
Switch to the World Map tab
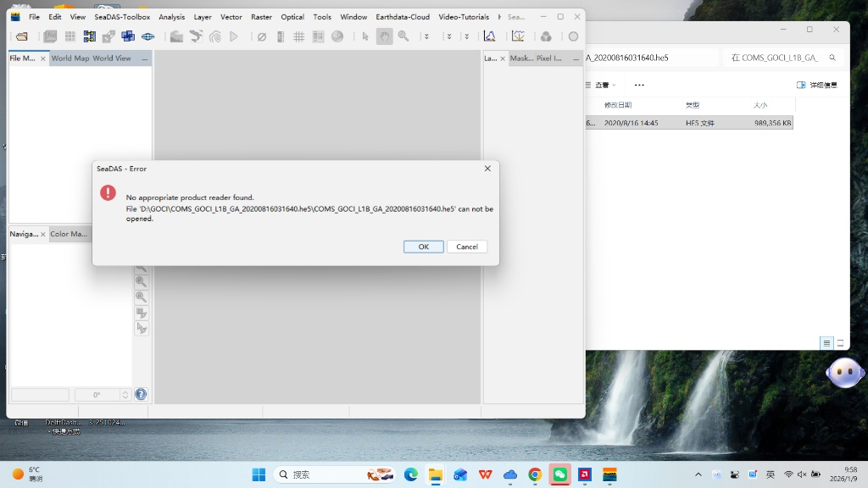70,58
